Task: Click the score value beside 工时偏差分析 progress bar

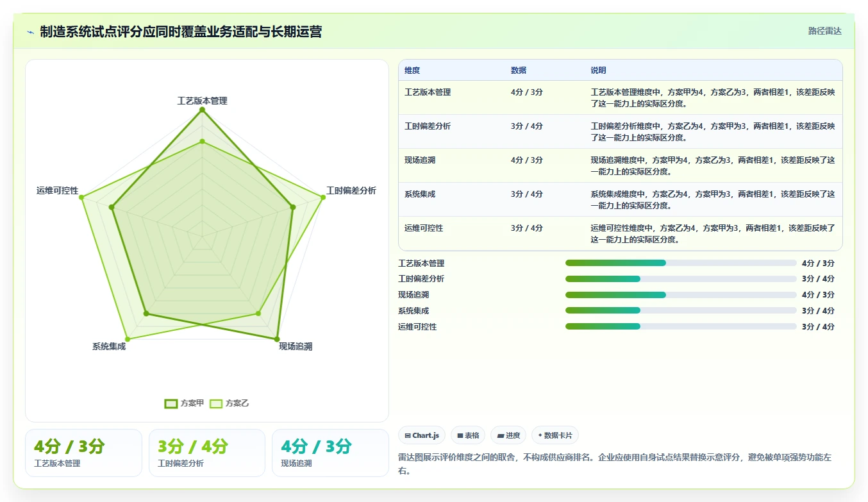Action: (x=818, y=279)
